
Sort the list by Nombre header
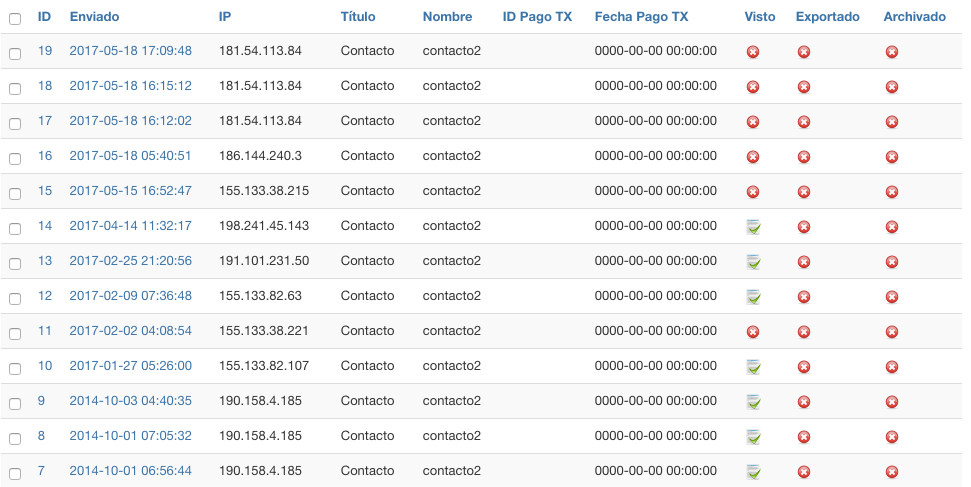tap(447, 17)
